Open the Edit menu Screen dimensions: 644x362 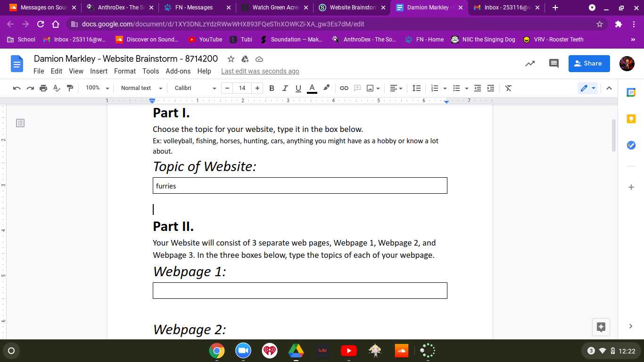[x=57, y=71]
